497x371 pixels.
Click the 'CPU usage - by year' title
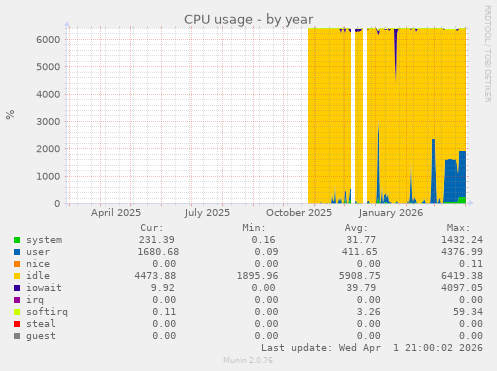click(x=249, y=19)
